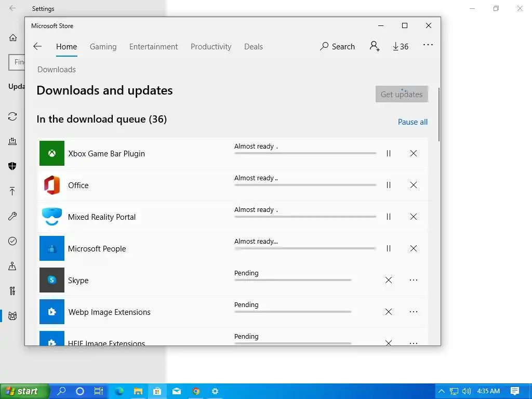The height and width of the screenshot is (399, 532).
Task: Open the Skype app icon
Action: (x=52, y=280)
